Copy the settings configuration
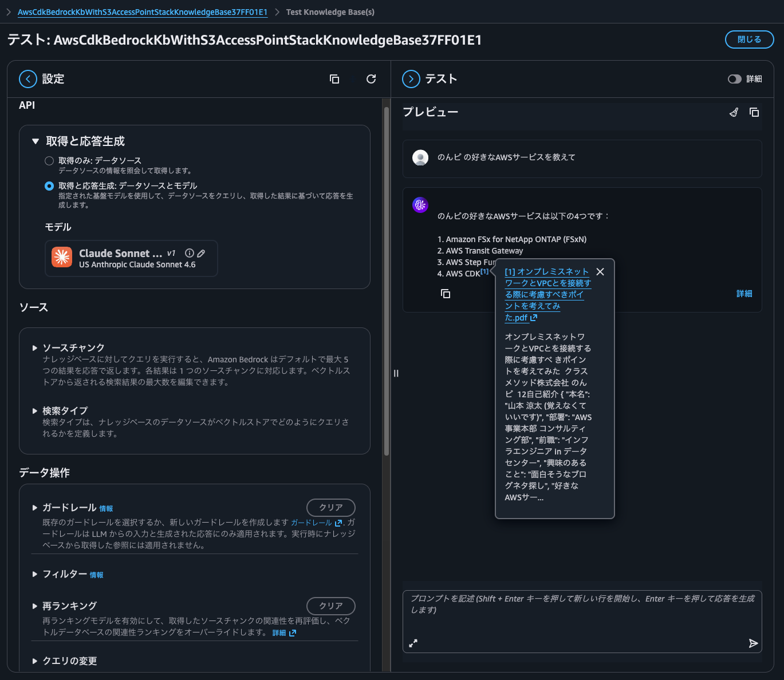The image size is (784, 680). point(334,79)
